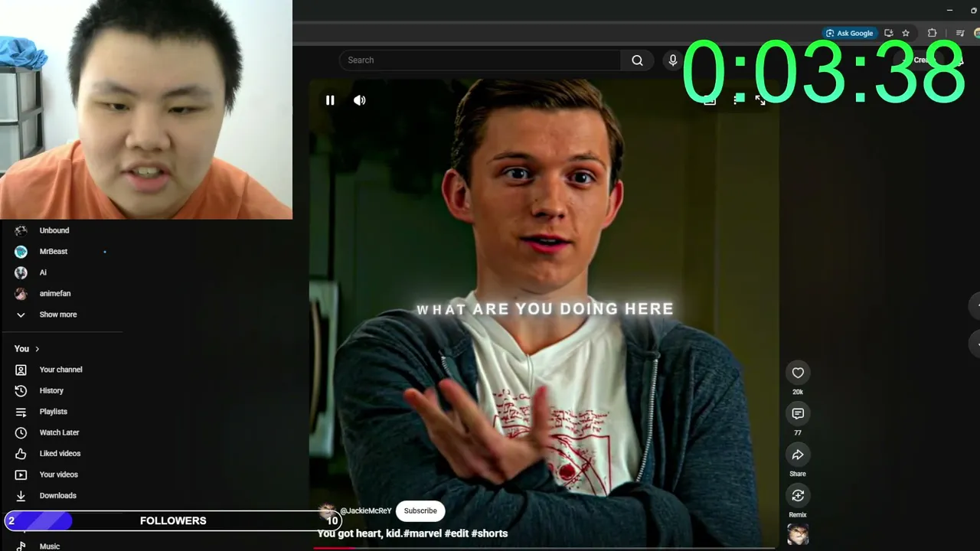Screen dimensions: 980x551
Task: Open the browser Extensions puzzle icon
Action: point(932,33)
